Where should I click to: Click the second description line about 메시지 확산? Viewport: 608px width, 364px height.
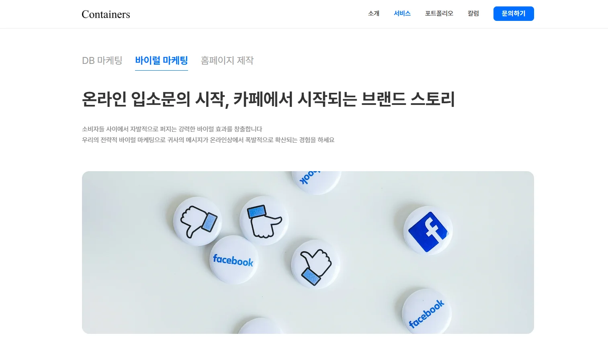pyautogui.click(x=208, y=140)
